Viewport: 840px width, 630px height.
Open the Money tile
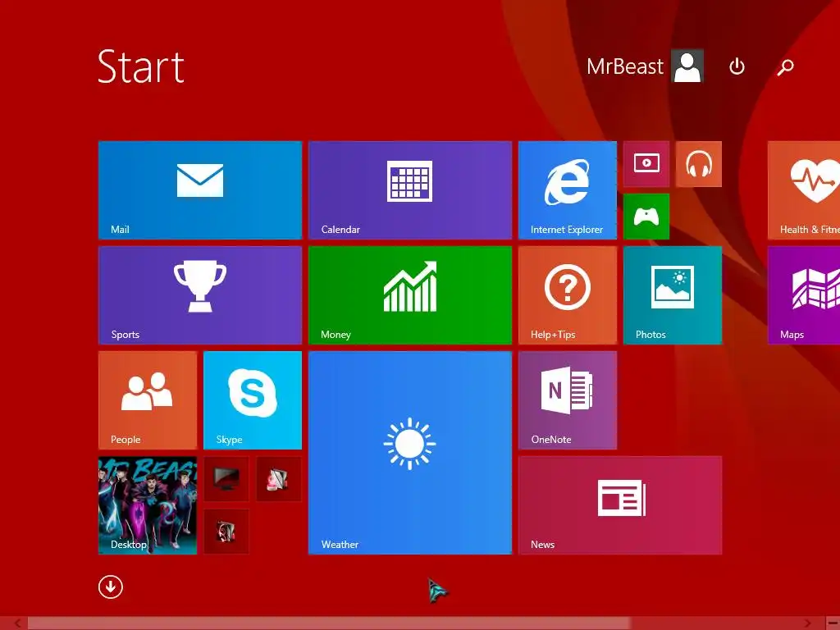tap(410, 295)
